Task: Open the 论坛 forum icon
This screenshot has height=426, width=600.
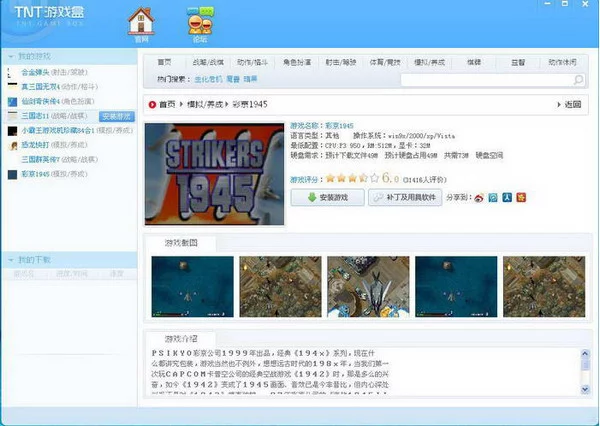Action: (x=200, y=24)
